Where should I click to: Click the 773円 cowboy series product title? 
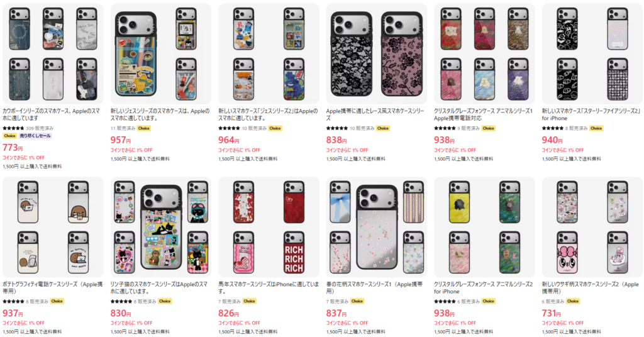[52, 114]
